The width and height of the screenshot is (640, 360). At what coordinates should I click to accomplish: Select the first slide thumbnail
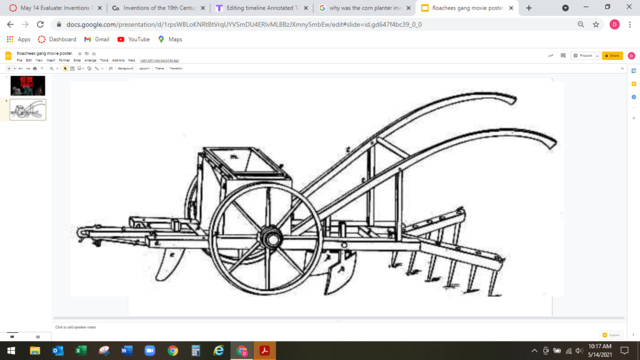tap(28, 86)
